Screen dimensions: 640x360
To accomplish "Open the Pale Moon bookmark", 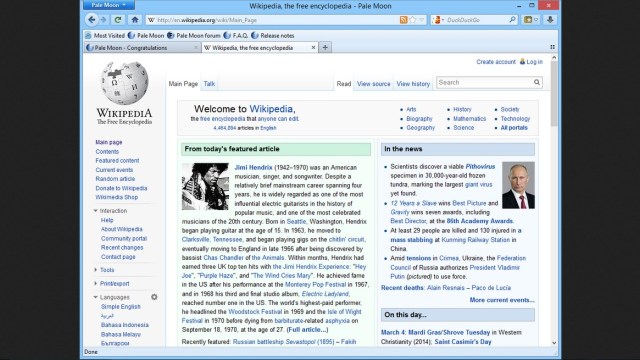I will 146,36.
